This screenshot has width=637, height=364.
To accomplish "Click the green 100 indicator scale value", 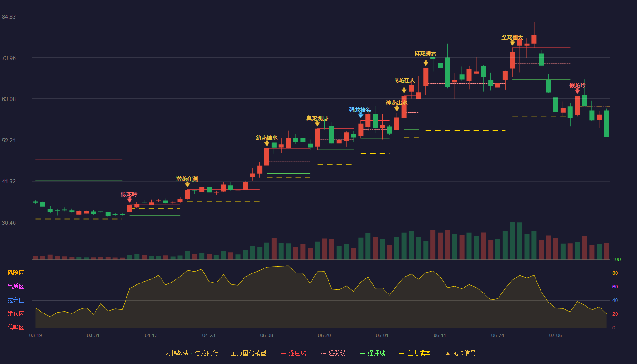I will point(617,260).
